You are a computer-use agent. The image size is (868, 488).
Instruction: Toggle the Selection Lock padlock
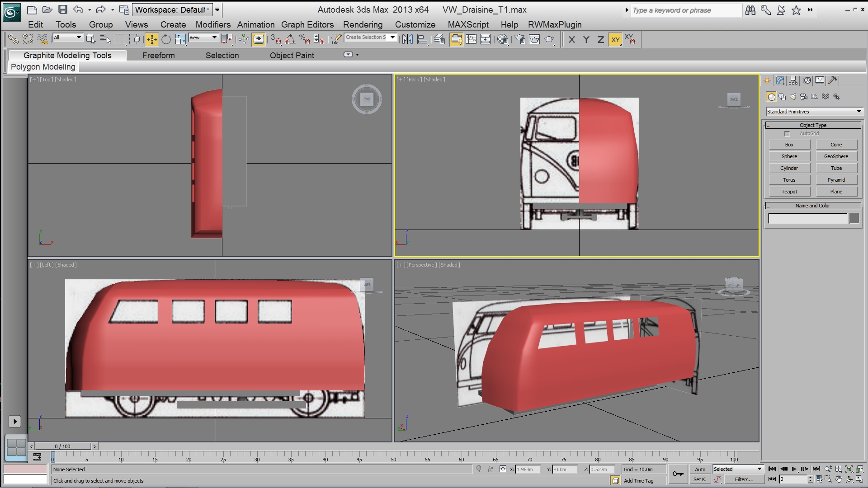pyautogui.click(x=491, y=469)
